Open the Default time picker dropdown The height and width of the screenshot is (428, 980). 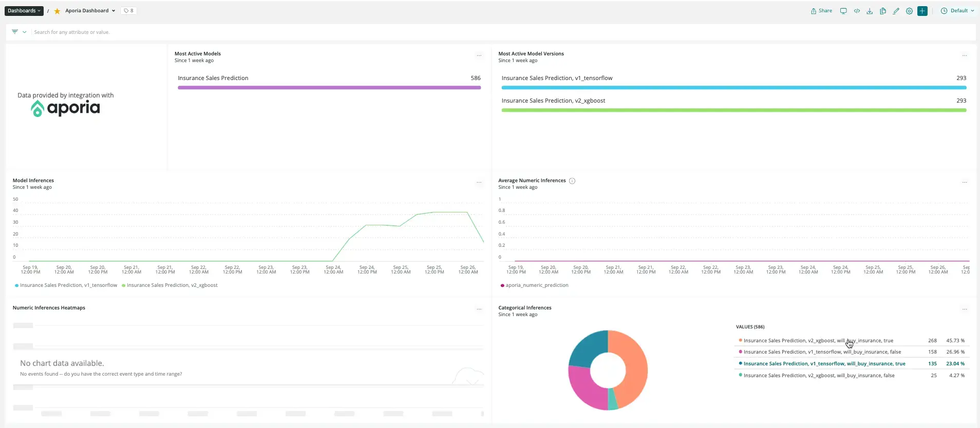(x=957, y=11)
